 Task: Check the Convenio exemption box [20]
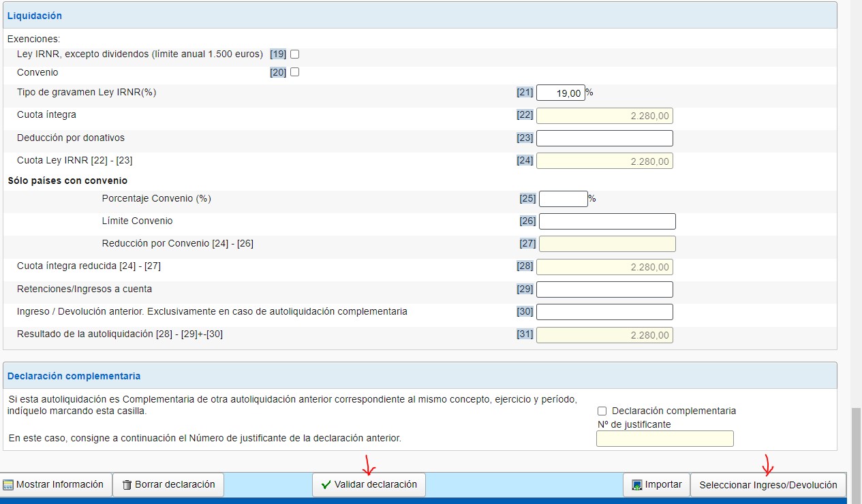pos(295,72)
